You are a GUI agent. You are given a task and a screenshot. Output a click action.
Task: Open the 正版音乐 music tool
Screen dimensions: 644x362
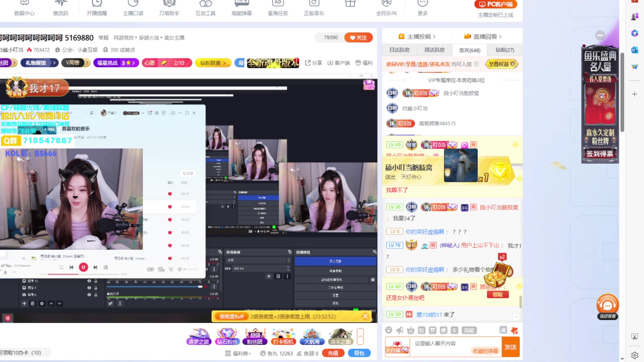pyautogui.click(x=314, y=8)
